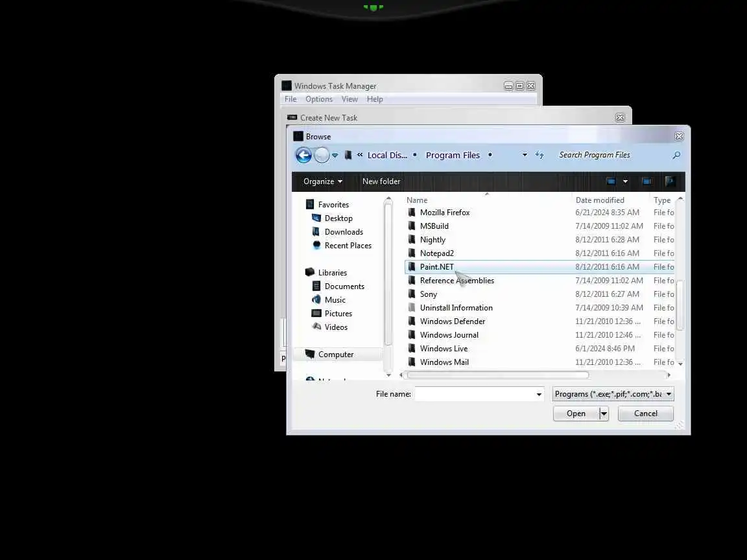Select Libraries in navigation pane
Screen dimensions: 747x560
coord(332,273)
